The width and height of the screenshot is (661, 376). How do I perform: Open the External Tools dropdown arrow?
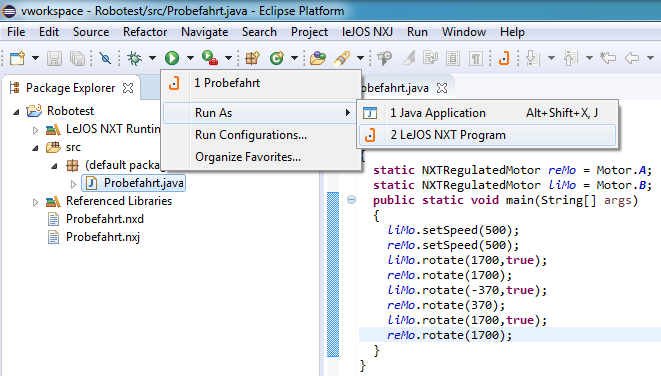(x=228, y=58)
